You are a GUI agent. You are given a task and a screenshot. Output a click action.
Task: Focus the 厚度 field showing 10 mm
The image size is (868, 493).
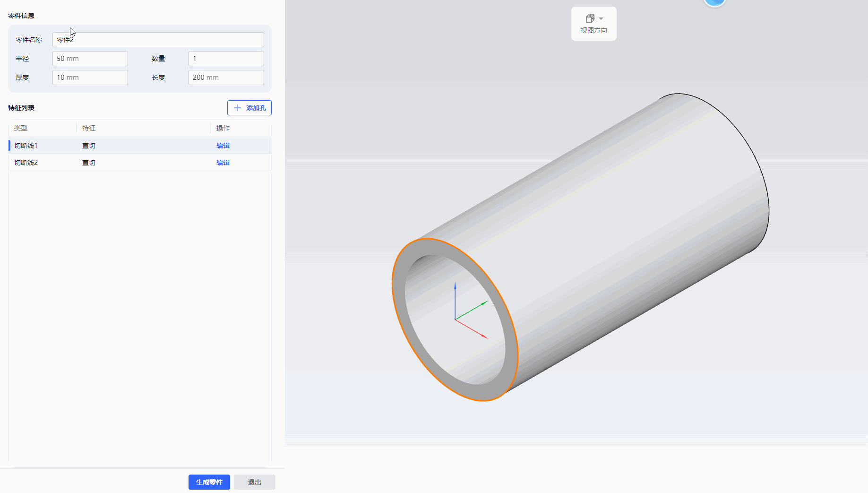click(x=90, y=78)
